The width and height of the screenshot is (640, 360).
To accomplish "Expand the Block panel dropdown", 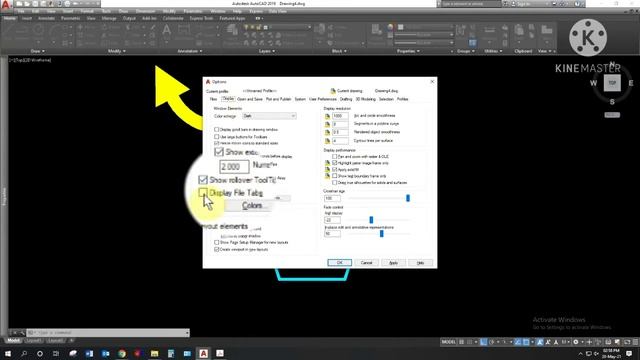I will (339, 51).
